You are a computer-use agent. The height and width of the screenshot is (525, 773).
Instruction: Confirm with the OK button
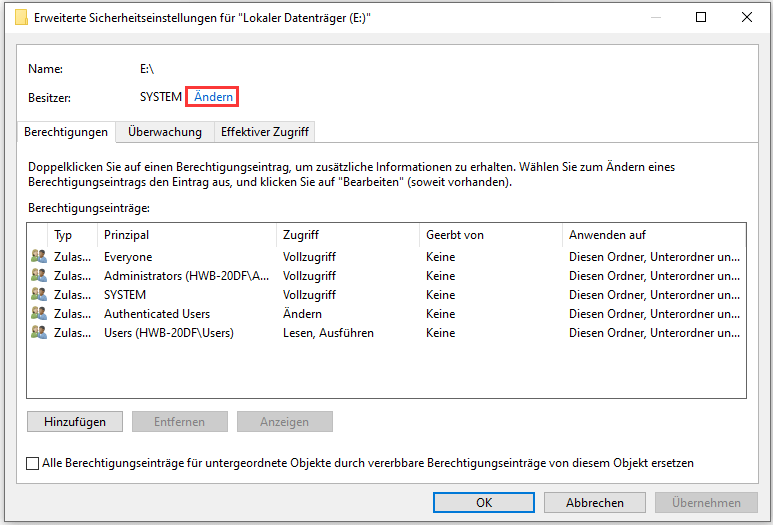(x=484, y=503)
